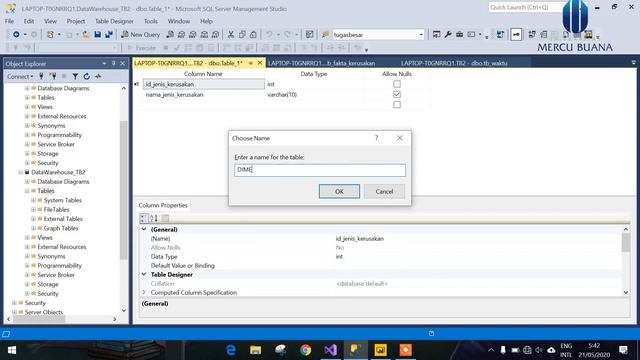Click the help question mark in Choose Name dialog
Viewport: 640px width, 360px height.
[376, 138]
